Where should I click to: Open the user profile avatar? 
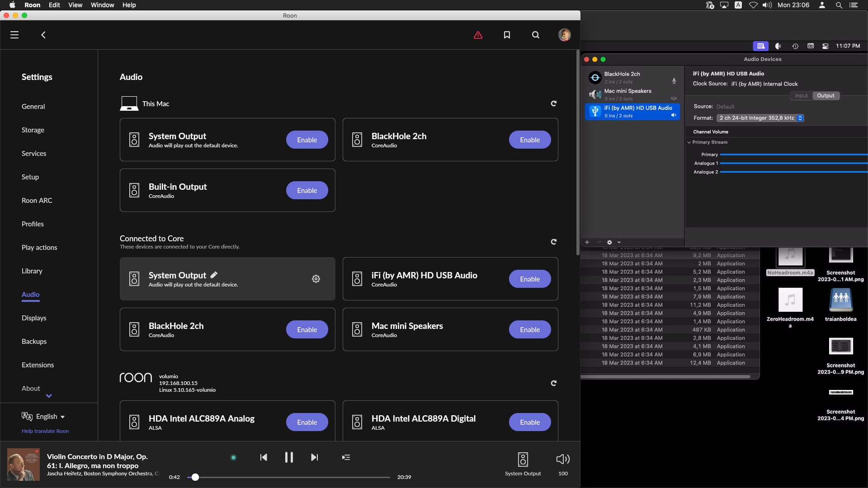[564, 35]
